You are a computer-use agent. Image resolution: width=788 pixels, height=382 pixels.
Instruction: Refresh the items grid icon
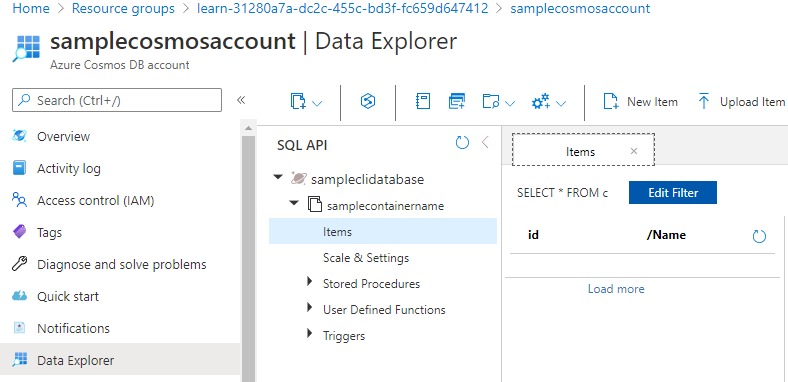pyautogui.click(x=759, y=236)
